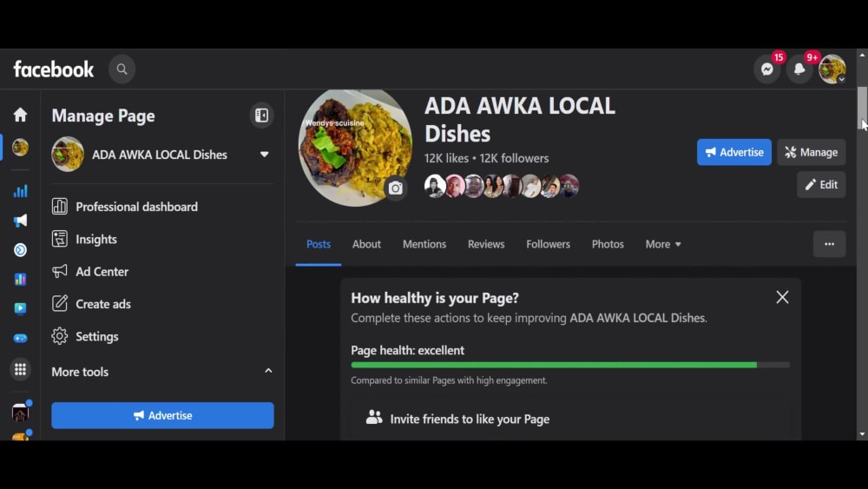Viewport: 868px width, 489px height.
Task: Switch to the Followers tab
Action: (x=548, y=244)
